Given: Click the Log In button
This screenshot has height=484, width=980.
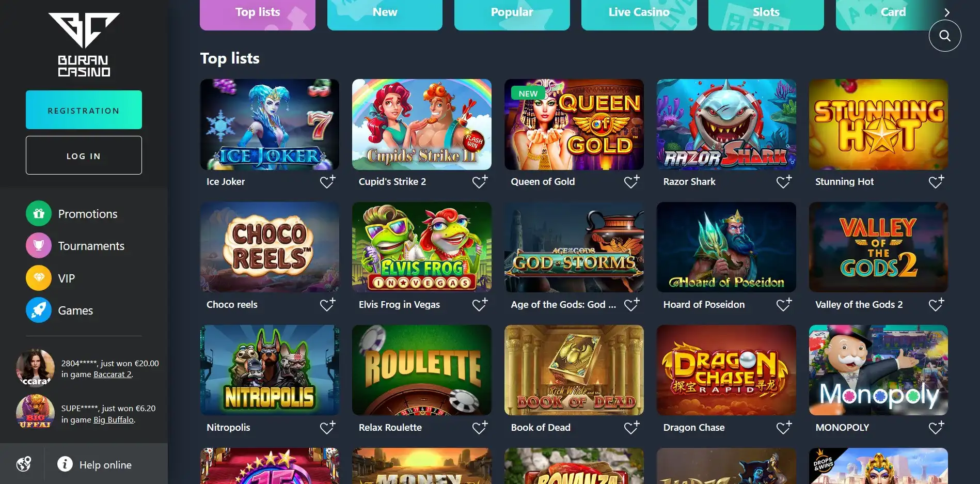Looking at the screenshot, I should pyautogui.click(x=84, y=155).
